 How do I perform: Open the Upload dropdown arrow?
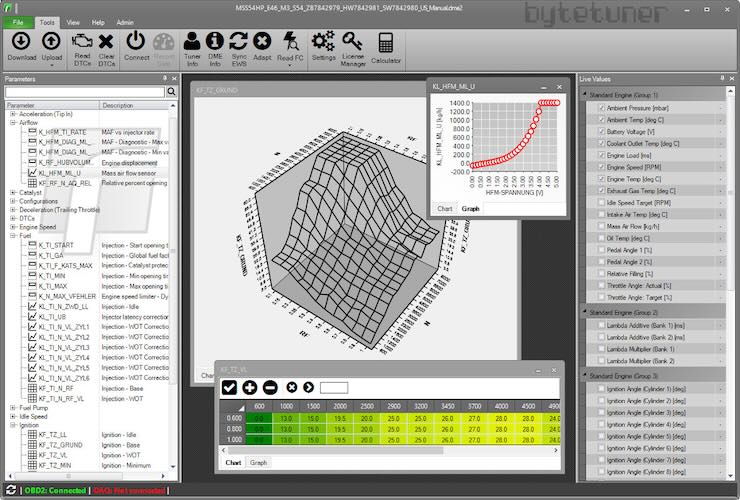click(52, 66)
